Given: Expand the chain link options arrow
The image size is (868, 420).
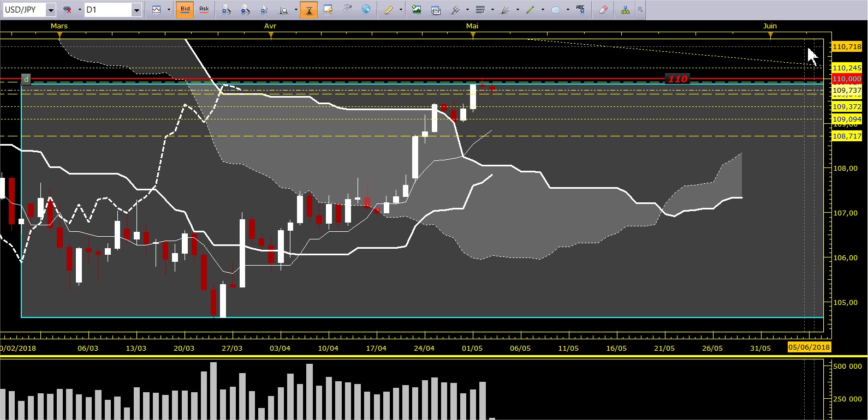Looking at the screenshot, I should pyautogui.click(x=80, y=10).
